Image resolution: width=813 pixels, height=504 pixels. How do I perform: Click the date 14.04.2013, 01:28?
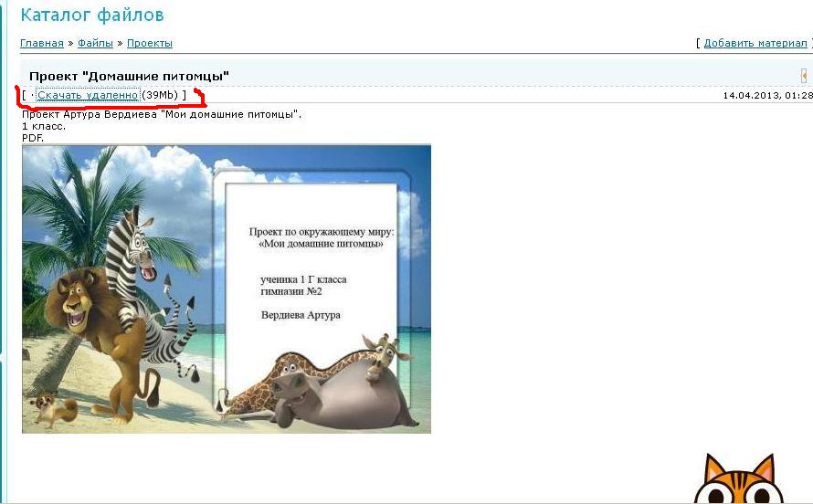767,95
